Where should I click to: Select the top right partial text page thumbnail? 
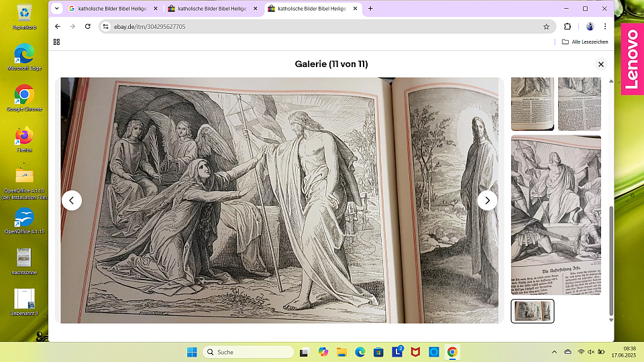pos(580,104)
